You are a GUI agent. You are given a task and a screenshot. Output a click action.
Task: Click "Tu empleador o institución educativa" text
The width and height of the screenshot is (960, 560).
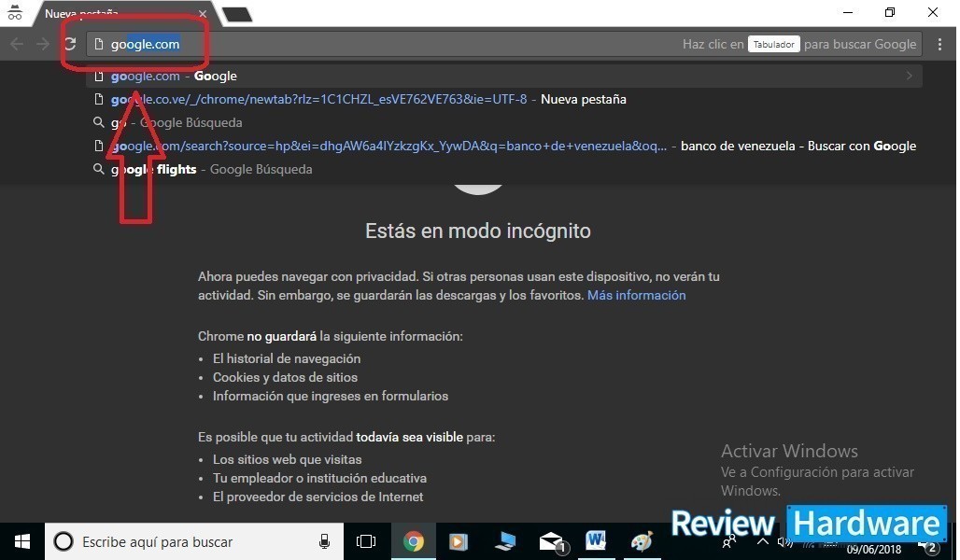coord(319,478)
